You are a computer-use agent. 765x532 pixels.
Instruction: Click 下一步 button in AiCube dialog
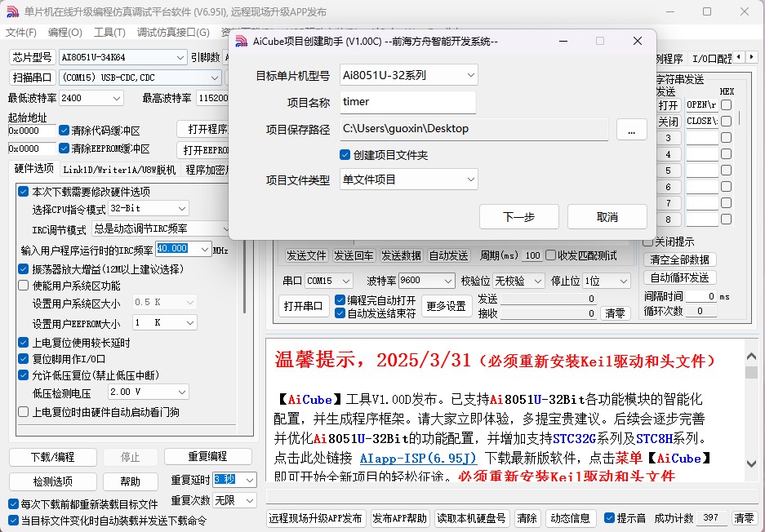coord(518,216)
